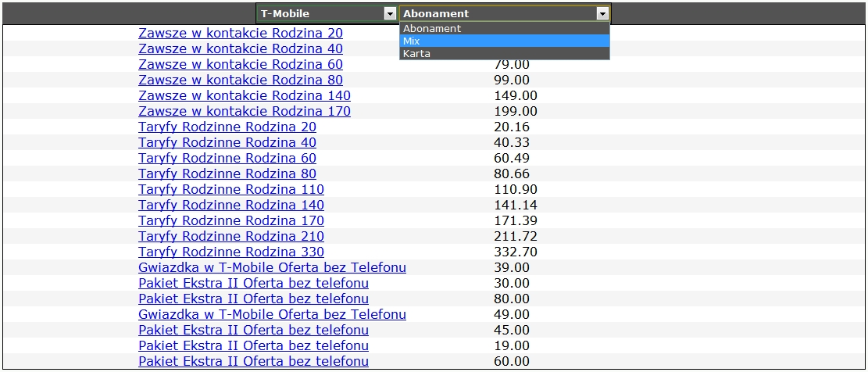
Task: Collapse the Abonament offer type combo box
Action: click(504, 13)
